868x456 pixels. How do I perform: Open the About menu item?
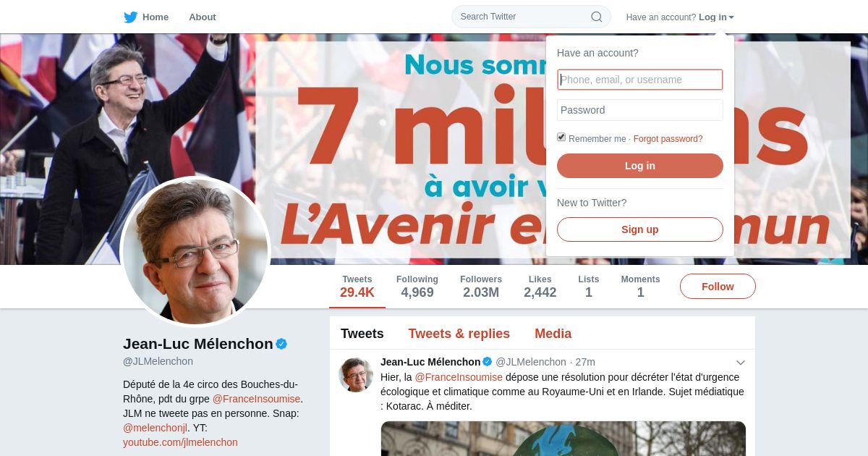[x=203, y=17]
